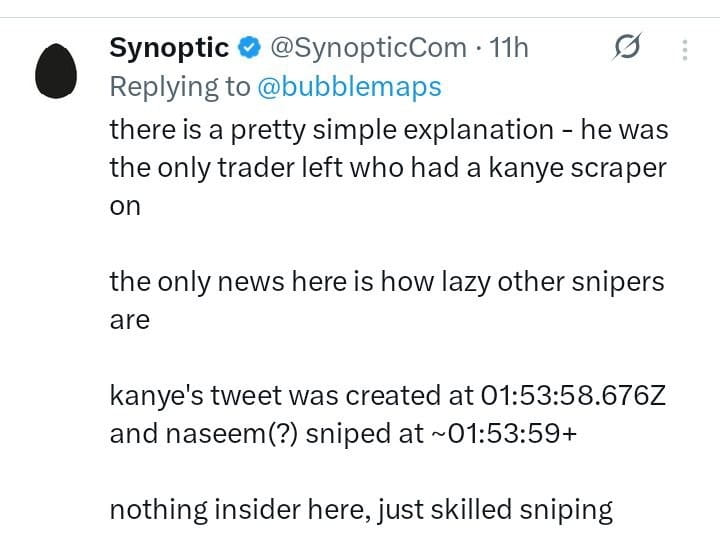The image size is (720, 541).
Task: Click the ~01:53:59+ time text
Action: [x=502, y=433]
